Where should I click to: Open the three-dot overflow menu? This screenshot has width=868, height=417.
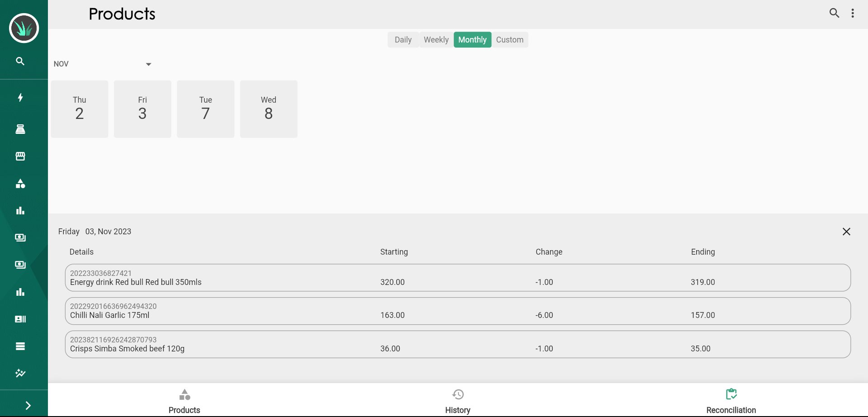(853, 13)
